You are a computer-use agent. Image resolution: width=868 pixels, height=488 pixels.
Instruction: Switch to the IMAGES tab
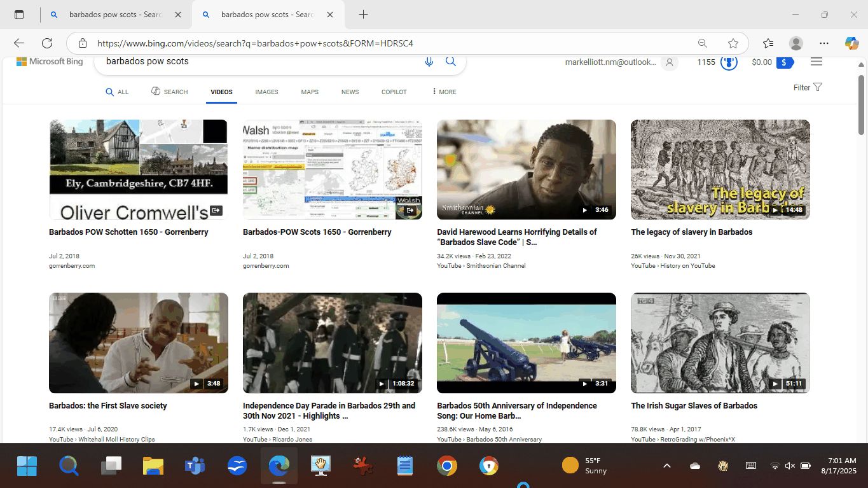[x=266, y=92]
